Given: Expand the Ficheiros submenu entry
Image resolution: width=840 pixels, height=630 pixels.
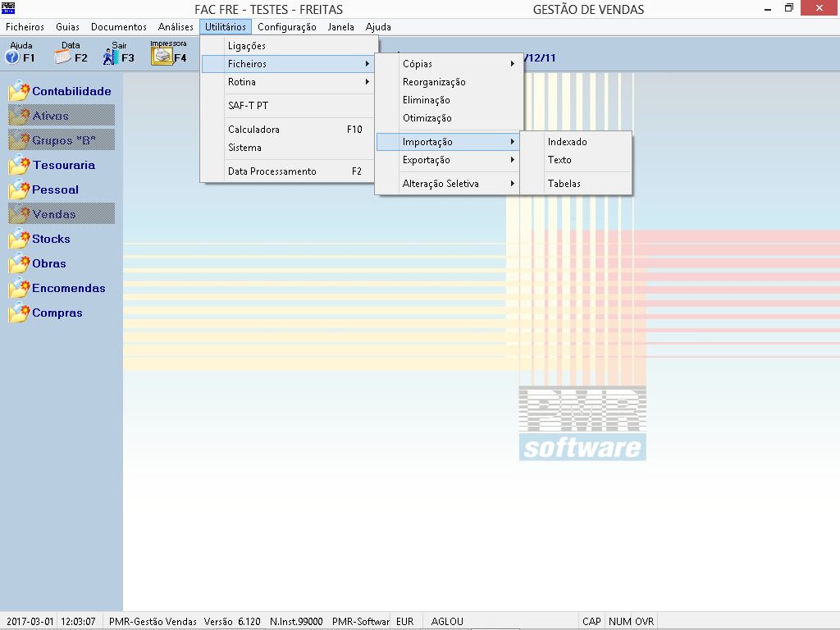Looking at the screenshot, I should (x=288, y=64).
